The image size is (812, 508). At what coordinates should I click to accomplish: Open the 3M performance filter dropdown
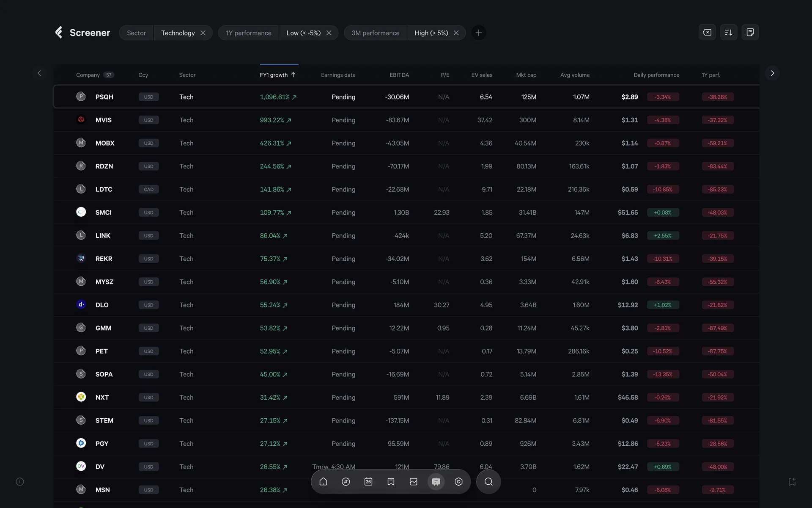(376, 33)
